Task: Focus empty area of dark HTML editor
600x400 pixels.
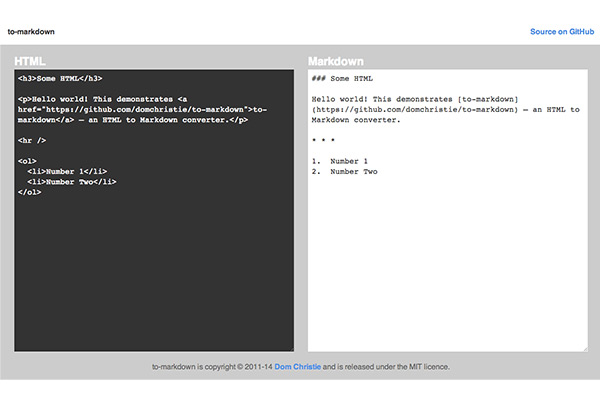Action: coord(150,280)
